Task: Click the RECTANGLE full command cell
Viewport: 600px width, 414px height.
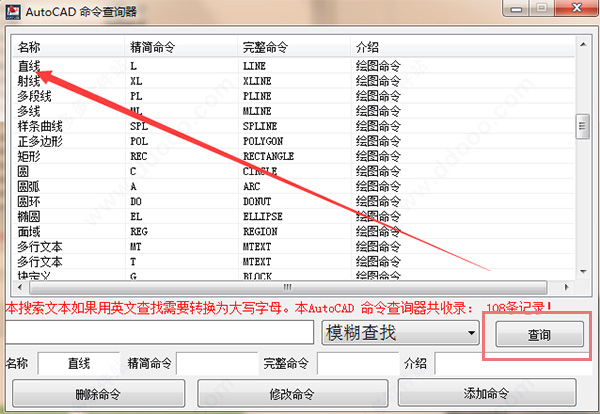Action: click(x=268, y=156)
